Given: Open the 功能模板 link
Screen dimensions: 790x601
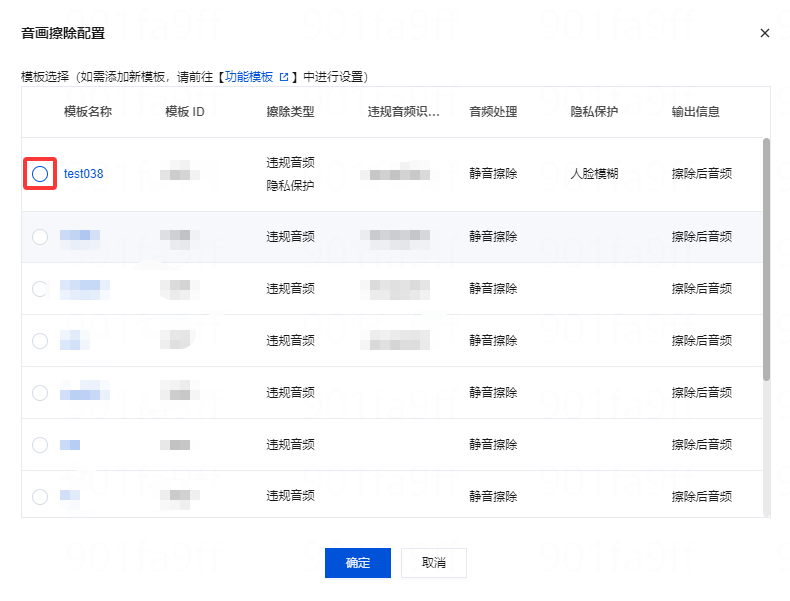Looking at the screenshot, I should (x=249, y=77).
